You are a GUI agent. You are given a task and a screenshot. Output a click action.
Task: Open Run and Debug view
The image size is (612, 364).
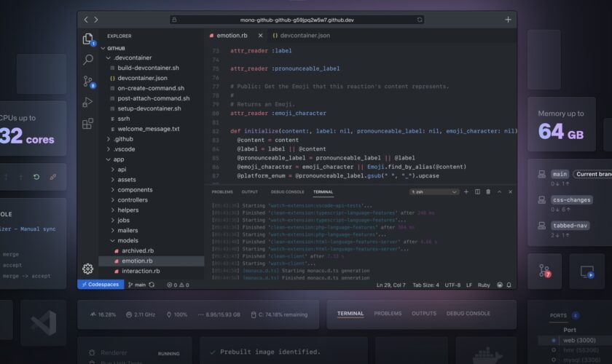pos(88,102)
